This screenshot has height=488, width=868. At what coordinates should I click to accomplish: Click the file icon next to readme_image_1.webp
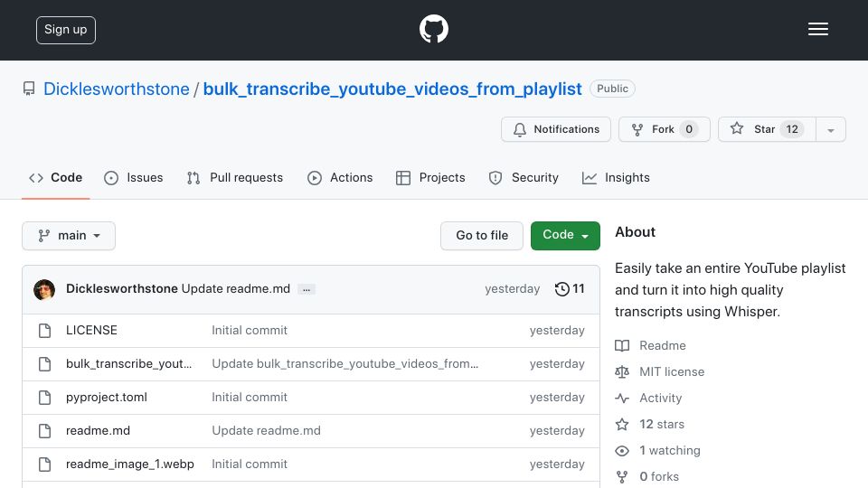[45, 465]
